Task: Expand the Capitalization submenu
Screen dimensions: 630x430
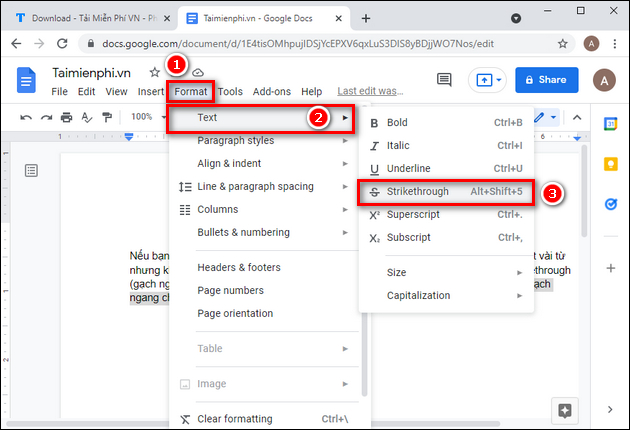Action: [x=446, y=295]
